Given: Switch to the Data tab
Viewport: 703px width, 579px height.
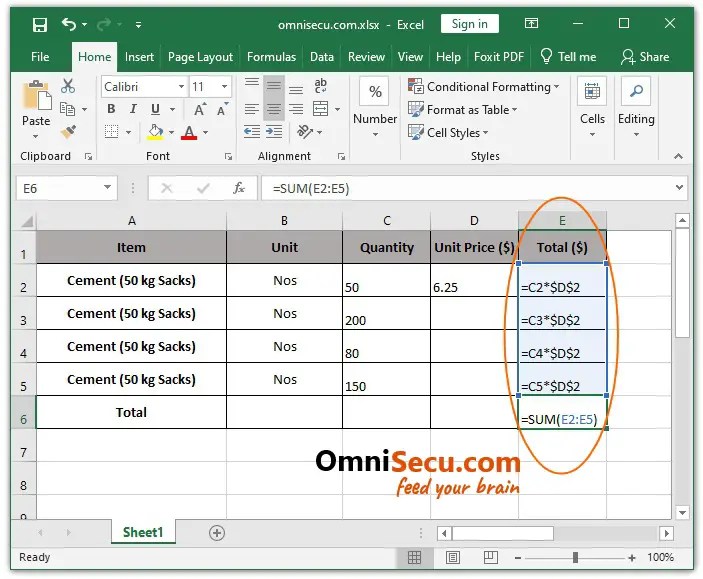Looking at the screenshot, I should click(x=322, y=57).
